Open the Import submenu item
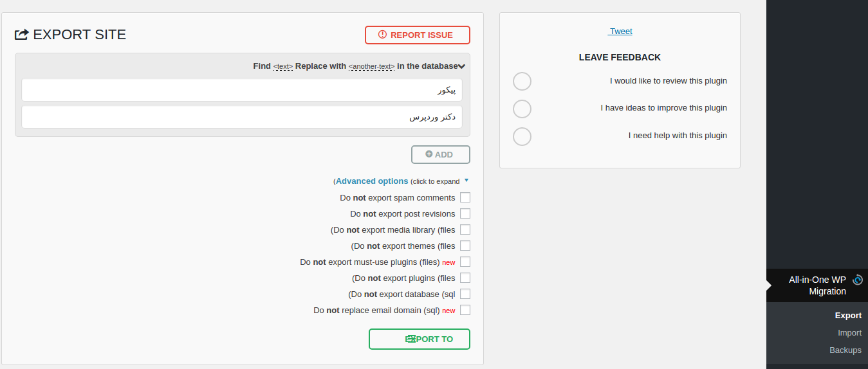The height and width of the screenshot is (369, 868). (849, 333)
